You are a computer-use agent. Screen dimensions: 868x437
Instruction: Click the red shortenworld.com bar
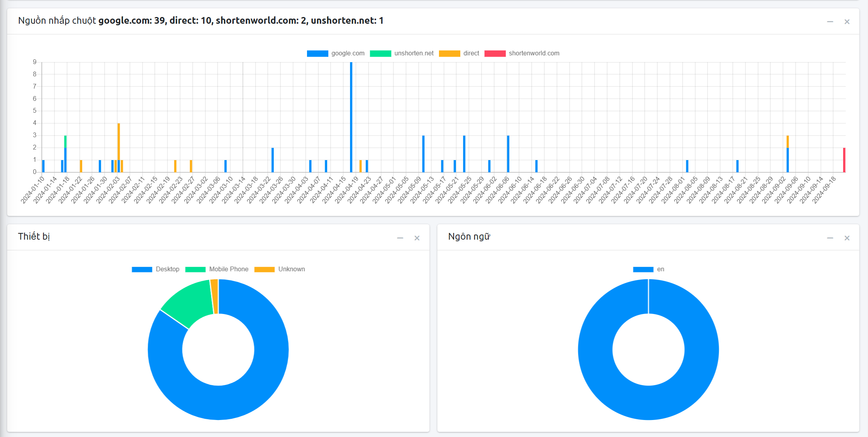tap(844, 160)
